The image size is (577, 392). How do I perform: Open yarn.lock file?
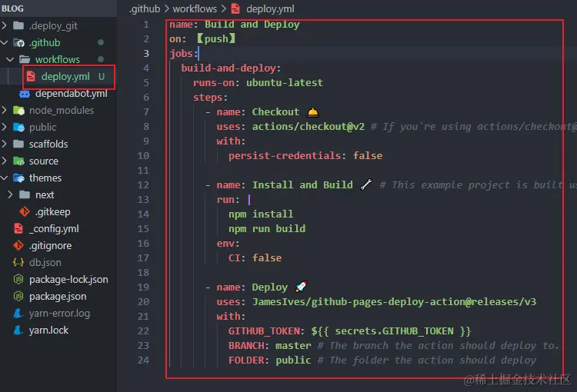coord(49,331)
